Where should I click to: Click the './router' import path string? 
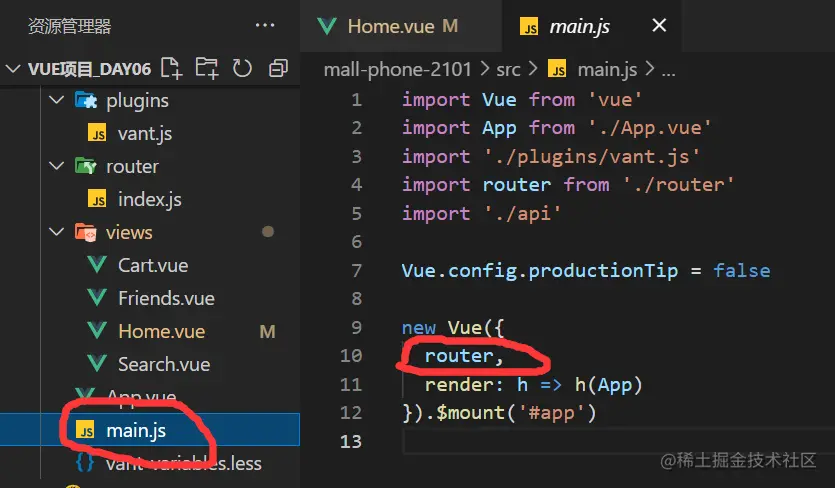[678, 185]
